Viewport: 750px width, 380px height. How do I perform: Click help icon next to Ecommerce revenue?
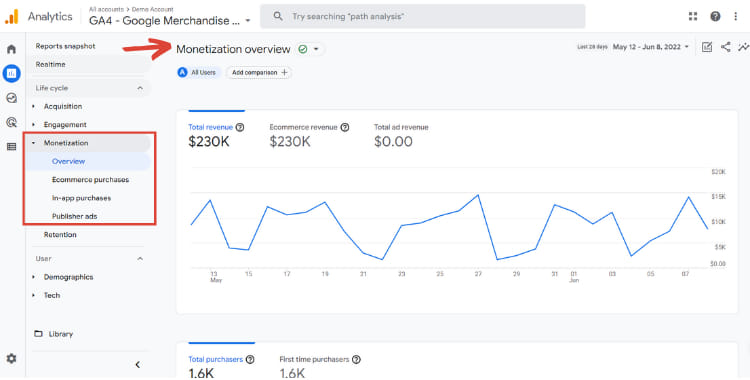click(344, 127)
